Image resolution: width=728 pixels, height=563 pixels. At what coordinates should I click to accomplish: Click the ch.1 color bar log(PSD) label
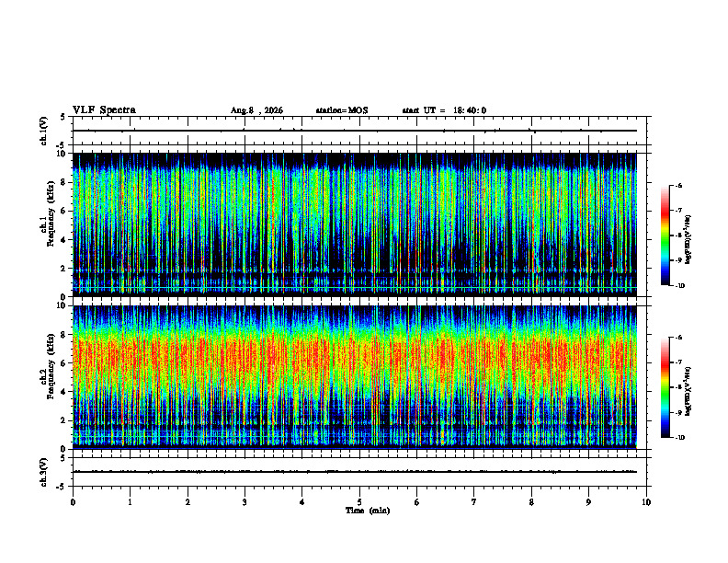pos(688,240)
